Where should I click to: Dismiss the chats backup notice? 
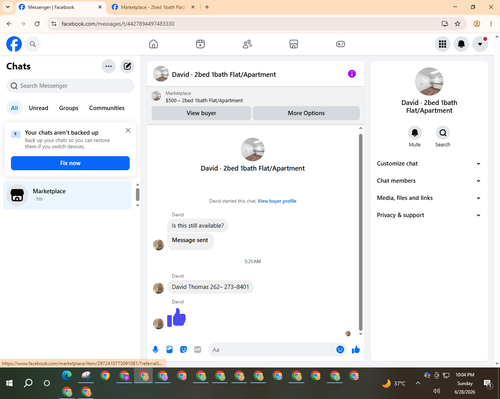(x=128, y=130)
